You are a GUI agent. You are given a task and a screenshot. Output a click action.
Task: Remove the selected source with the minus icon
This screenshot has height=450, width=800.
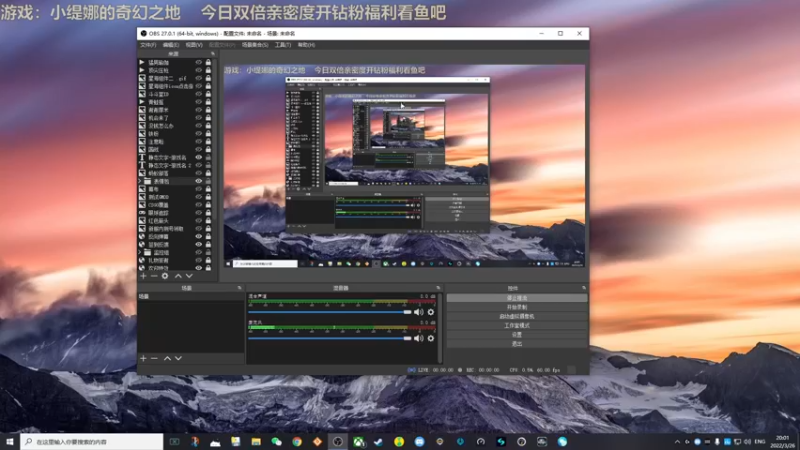point(154,276)
